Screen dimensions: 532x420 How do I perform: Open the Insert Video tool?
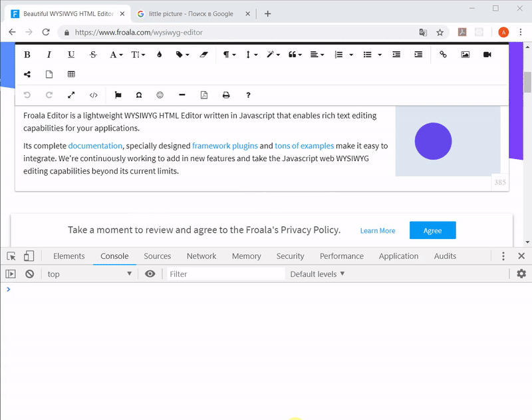pos(486,54)
